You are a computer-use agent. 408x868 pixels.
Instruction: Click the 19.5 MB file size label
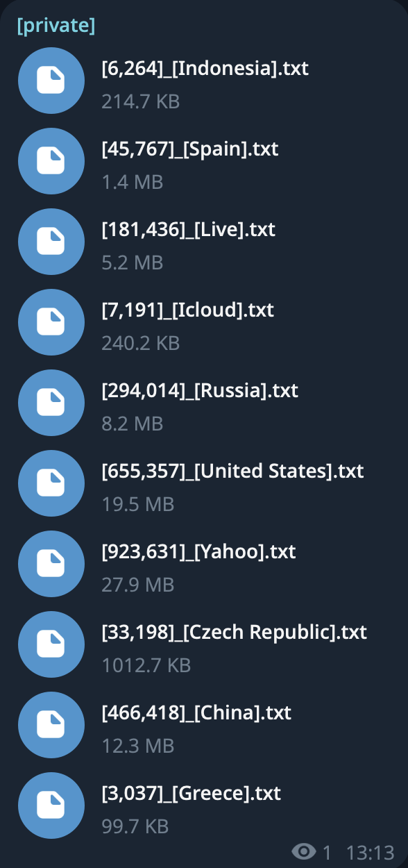pyautogui.click(x=138, y=504)
